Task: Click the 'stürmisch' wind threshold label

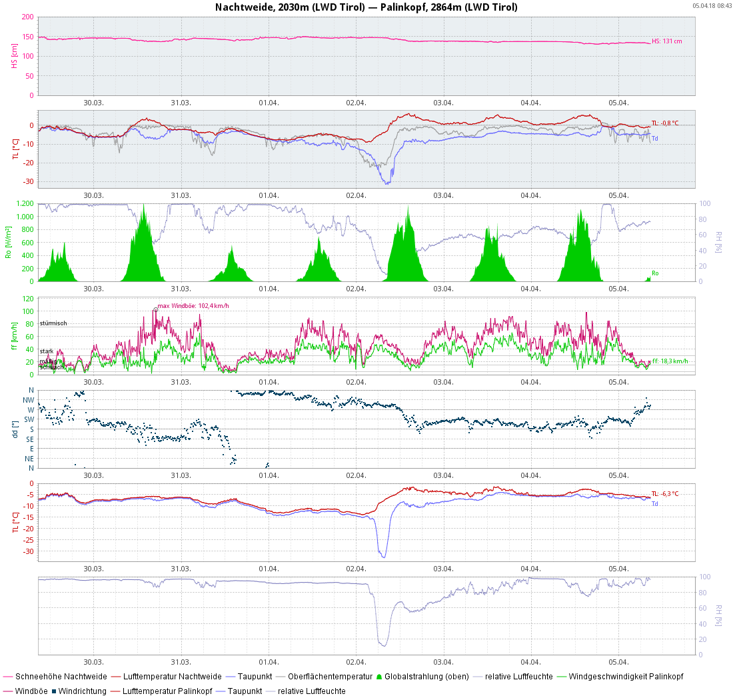Action: [x=53, y=323]
